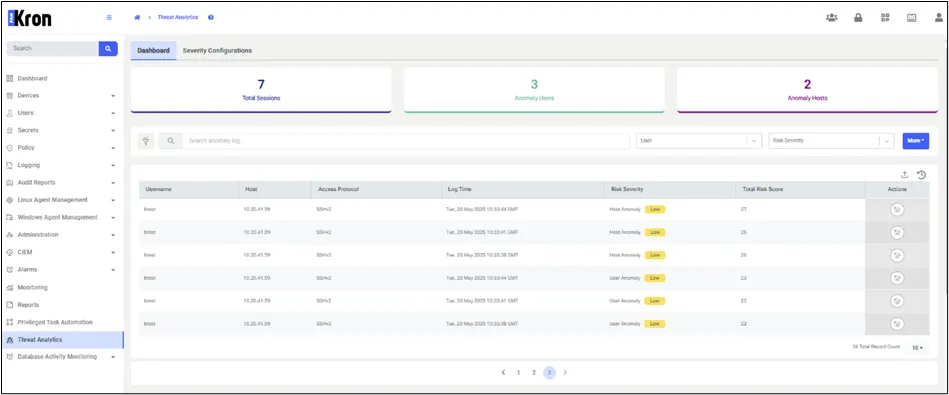Image resolution: width=949 pixels, height=395 pixels.
Task: Click the Log Time column header
Action: click(x=522, y=189)
